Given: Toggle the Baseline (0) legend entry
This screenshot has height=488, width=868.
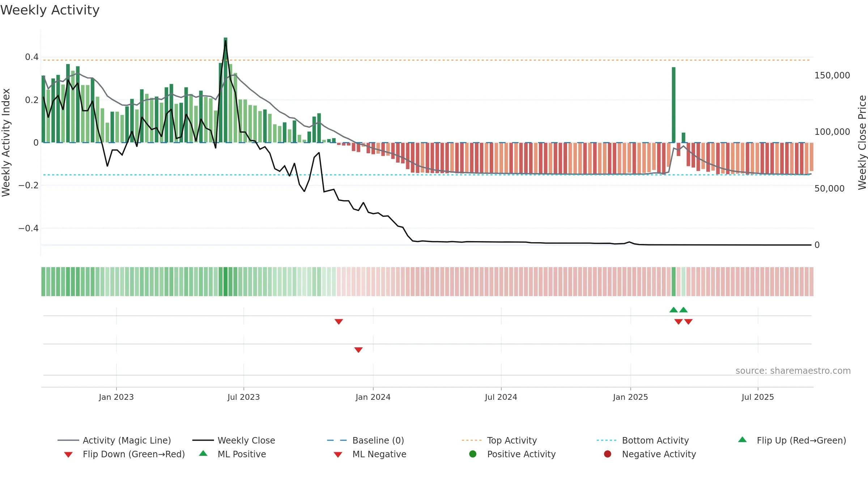Looking at the screenshot, I should (365, 440).
